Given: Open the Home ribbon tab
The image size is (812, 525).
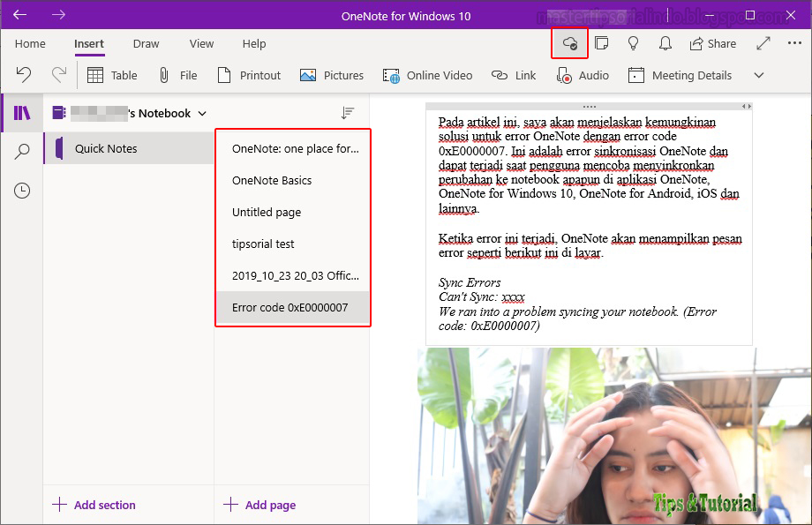Looking at the screenshot, I should tap(30, 43).
